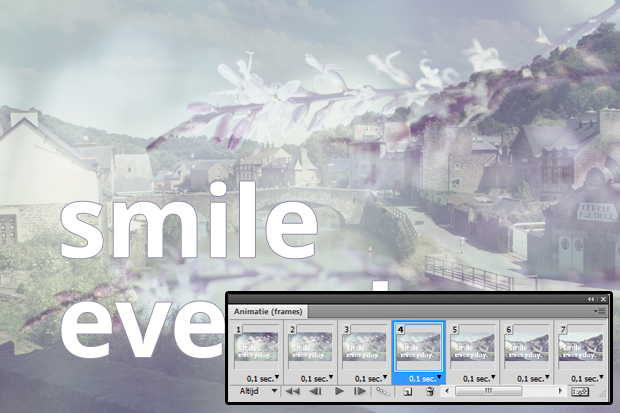Select animation frame 2 thumbnail

pyautogui.click(x=310, y=346)
